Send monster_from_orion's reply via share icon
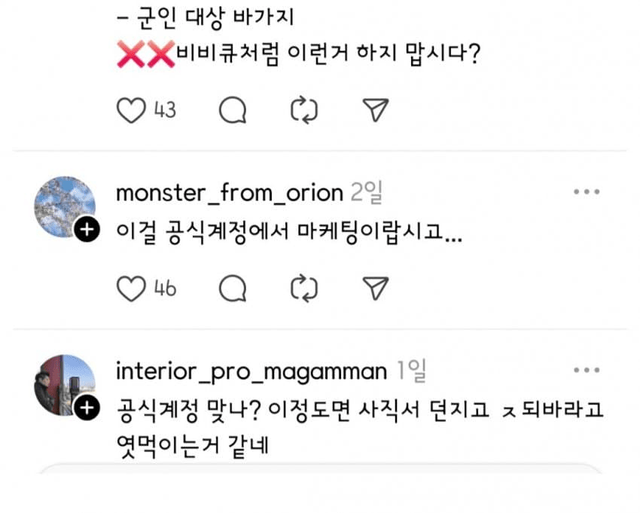Screen dimensions: 640x513 (x=375, y=289)
